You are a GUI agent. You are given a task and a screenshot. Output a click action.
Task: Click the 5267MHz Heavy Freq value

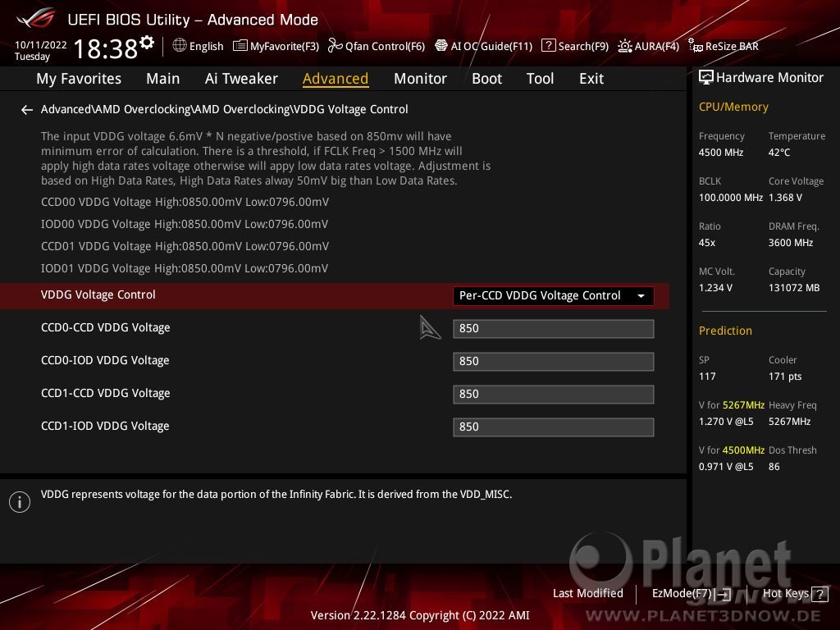click(x=789, y=422)
